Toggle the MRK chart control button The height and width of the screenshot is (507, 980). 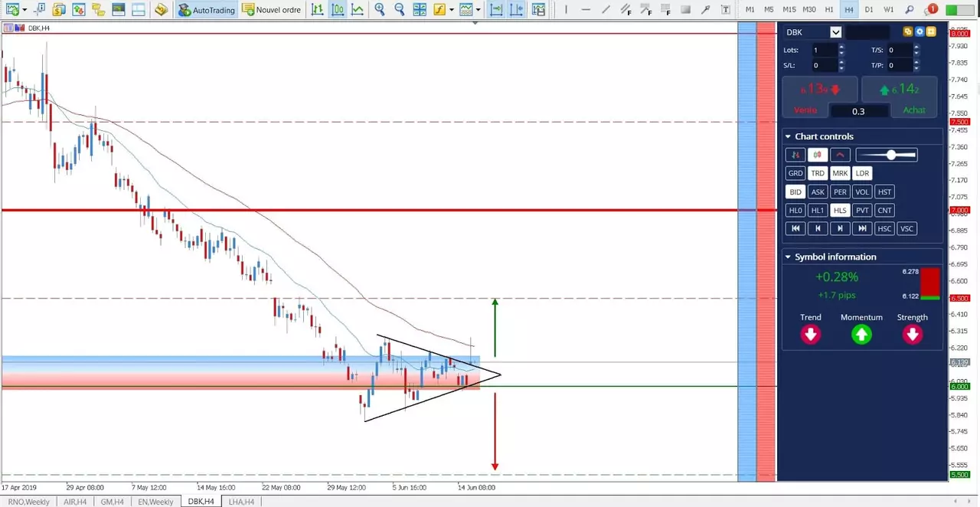840,173
